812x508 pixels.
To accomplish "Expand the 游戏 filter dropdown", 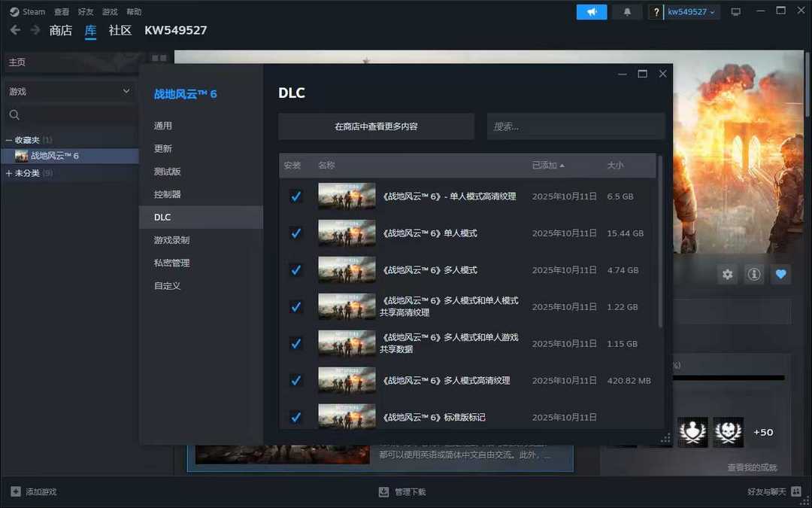I will pos(126,91).
